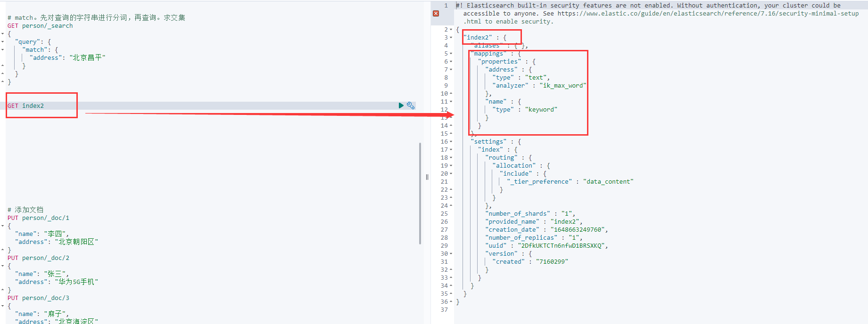Viewport: 868px width, 324px height.
Task: Click the "address": "北京朝阳区" line
Action: click(x=57, y=242)
